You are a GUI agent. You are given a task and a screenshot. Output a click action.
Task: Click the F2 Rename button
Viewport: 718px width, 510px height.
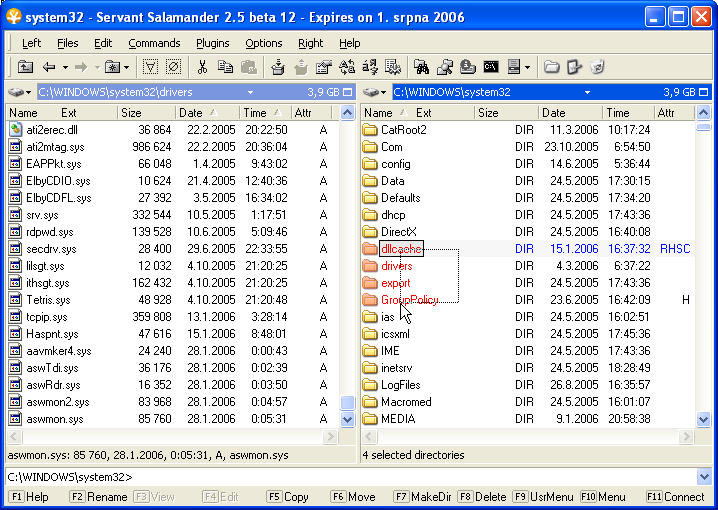click(x=99, y=497)
